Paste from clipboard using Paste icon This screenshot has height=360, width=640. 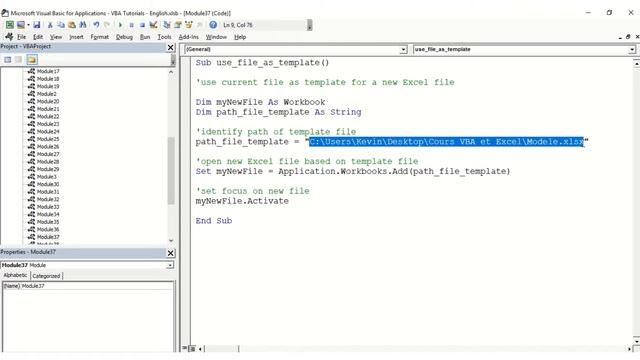(72, 25)
